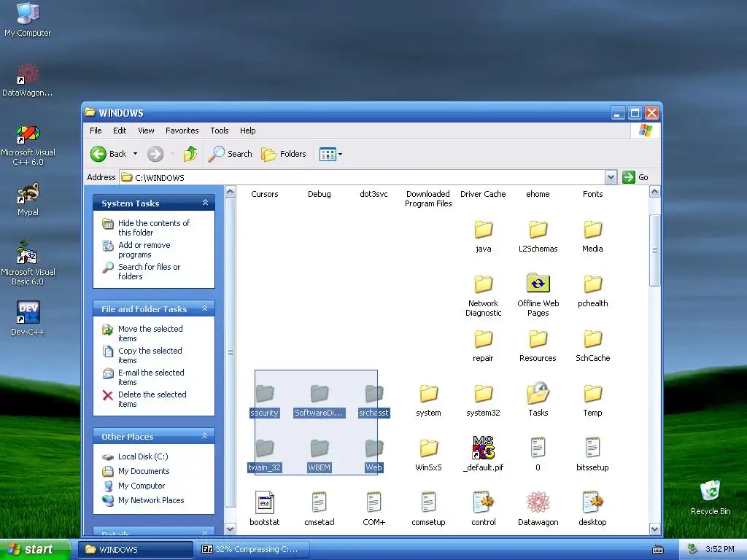
Task: Select the control settings file
Action: [x=483, y=503]
